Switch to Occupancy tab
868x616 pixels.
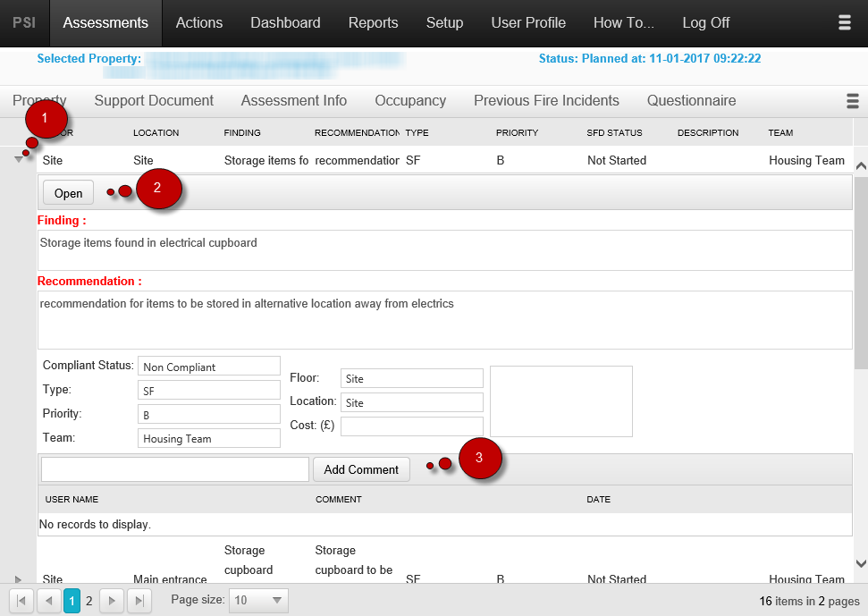[x=410, y=101]
